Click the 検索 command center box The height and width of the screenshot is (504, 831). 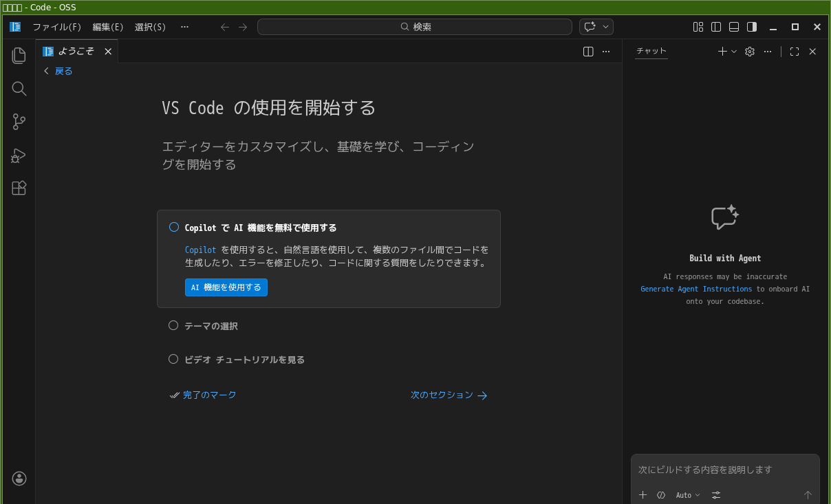point(415,27)
